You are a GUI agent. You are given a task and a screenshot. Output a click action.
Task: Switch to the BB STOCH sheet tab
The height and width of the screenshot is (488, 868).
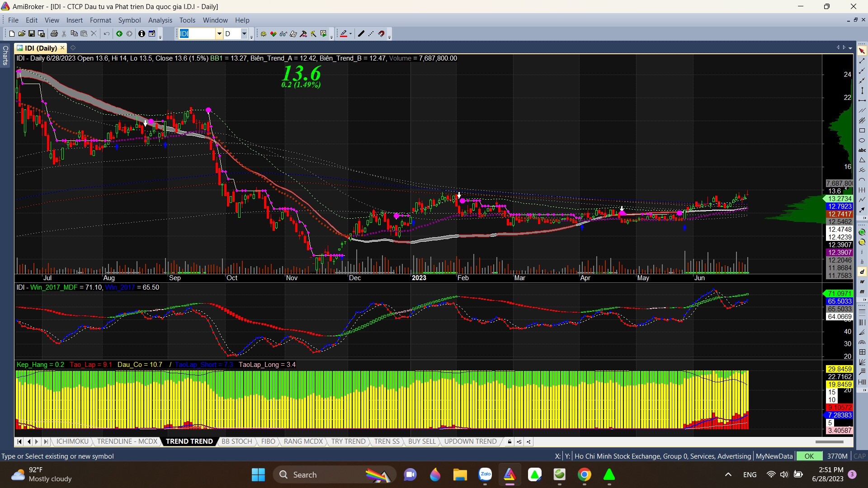236,441
